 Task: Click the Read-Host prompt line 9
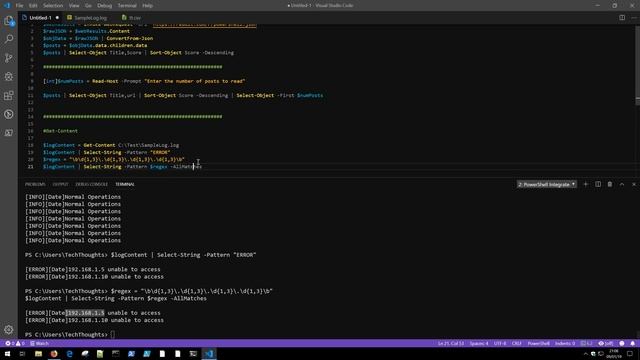click(x=144, y=81)
